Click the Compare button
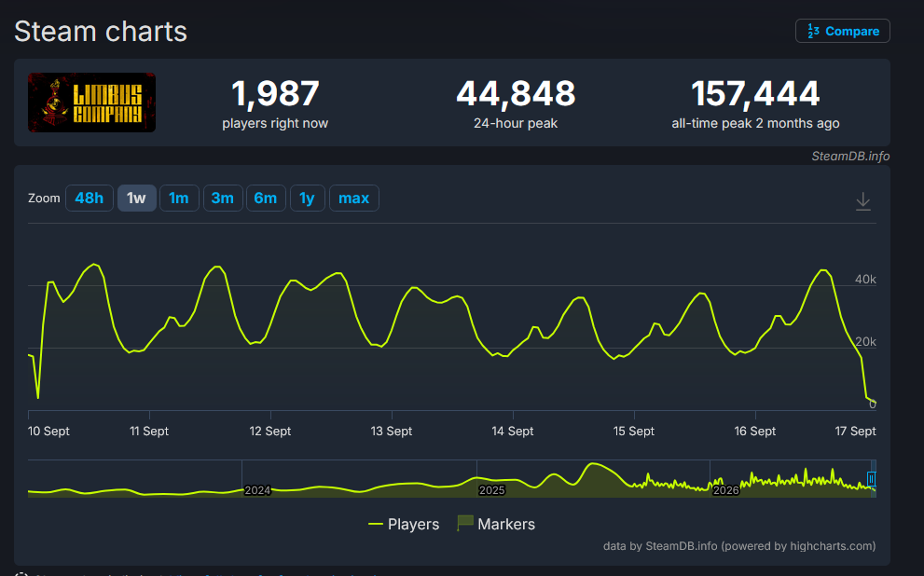This screenshot has height=576, width=924. (x=843, y=31)
